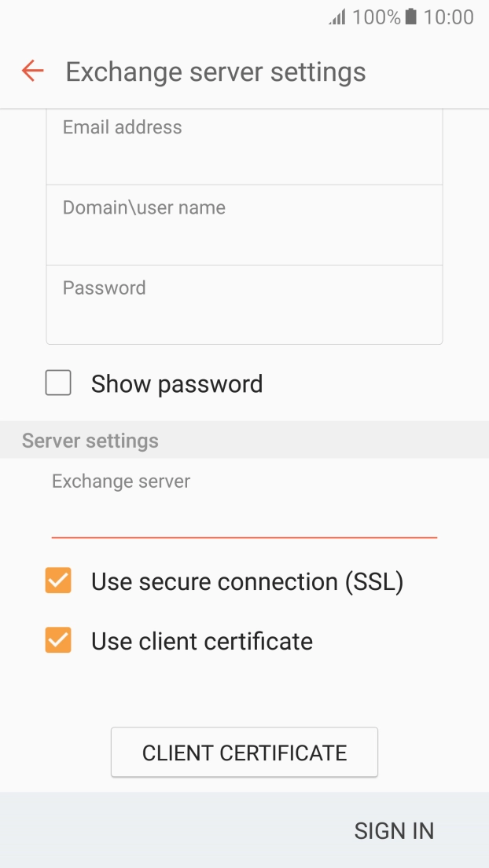489x868 pixels.
Task: Tap the orange checkmark for client certificate
Action: tap(57, 641)
